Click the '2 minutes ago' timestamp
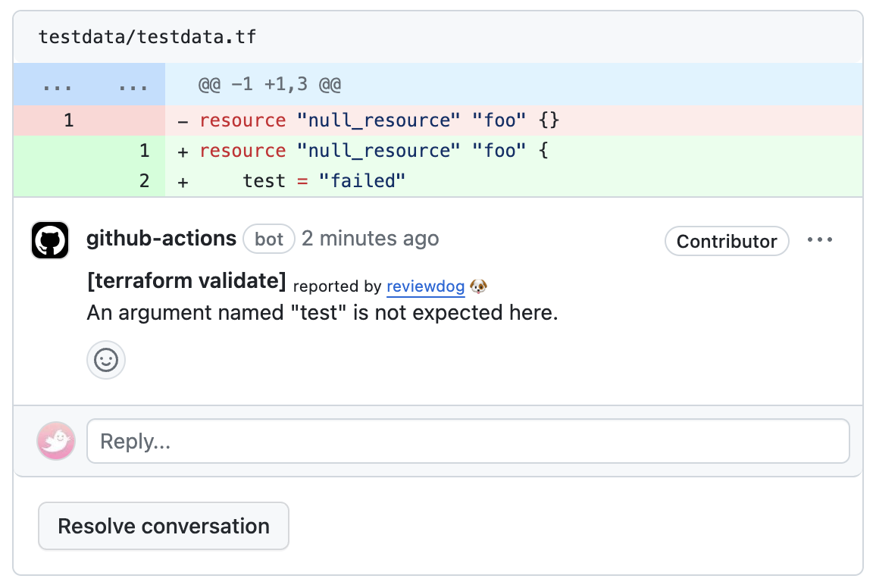 [x=370, y=239]
